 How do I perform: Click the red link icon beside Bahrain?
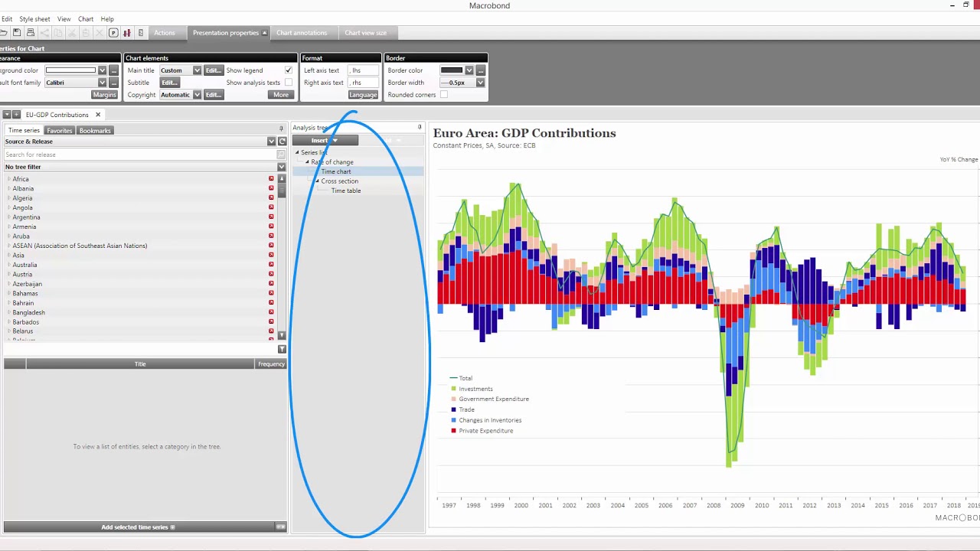tap(271, 303)
